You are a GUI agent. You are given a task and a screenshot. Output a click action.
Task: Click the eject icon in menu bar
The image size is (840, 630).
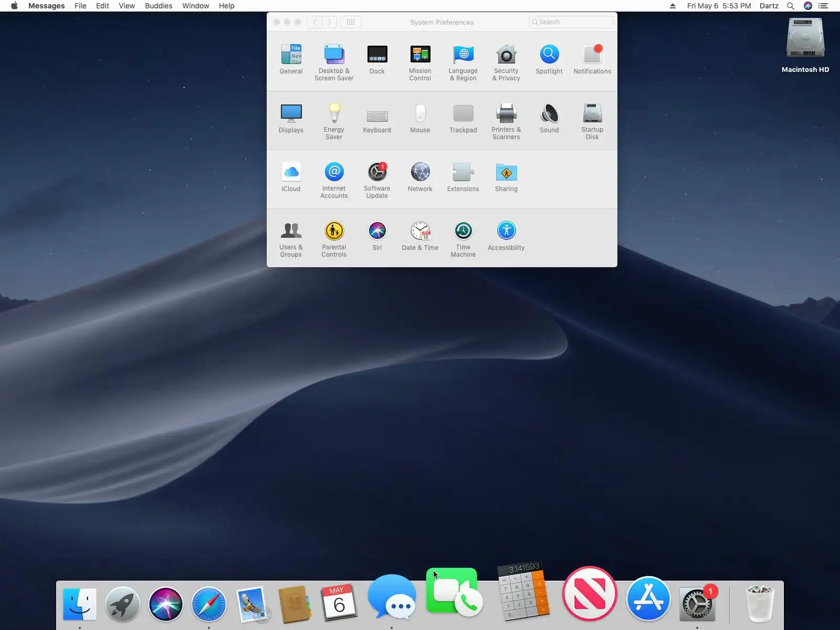673,6
